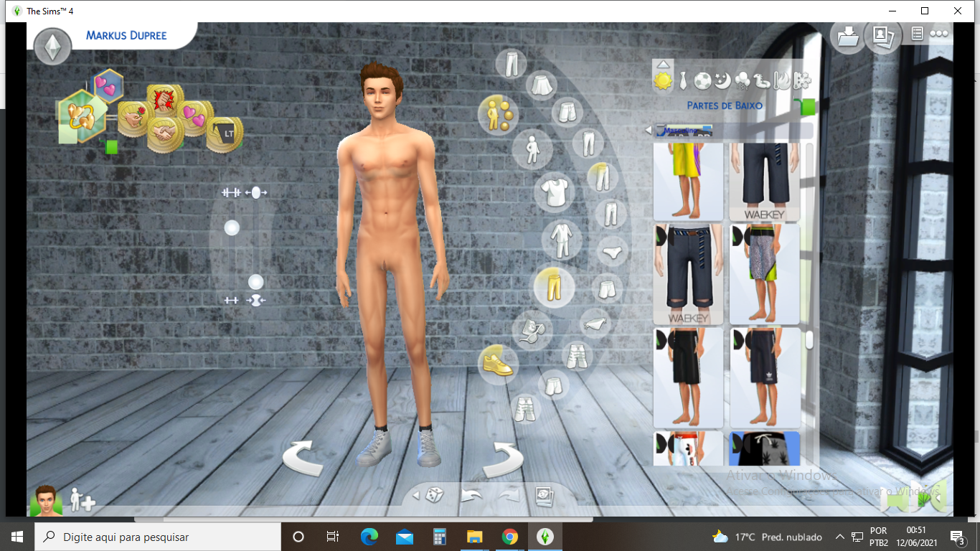Switch to Cold Weather snowflake outfit tab

point(802,81)
